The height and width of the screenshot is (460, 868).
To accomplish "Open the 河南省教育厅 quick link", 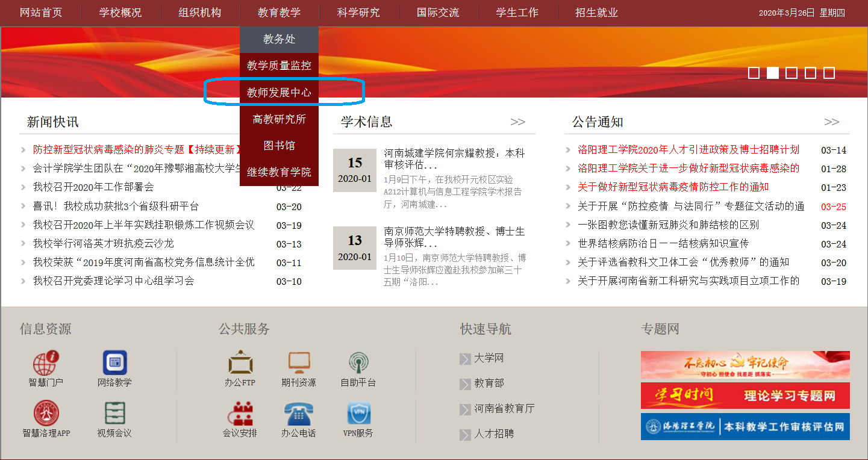I will 504,409.
